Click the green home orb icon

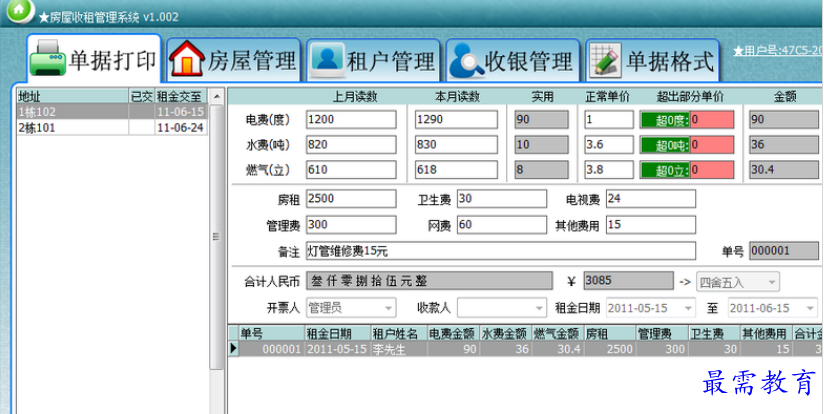(x=19, y=11)
